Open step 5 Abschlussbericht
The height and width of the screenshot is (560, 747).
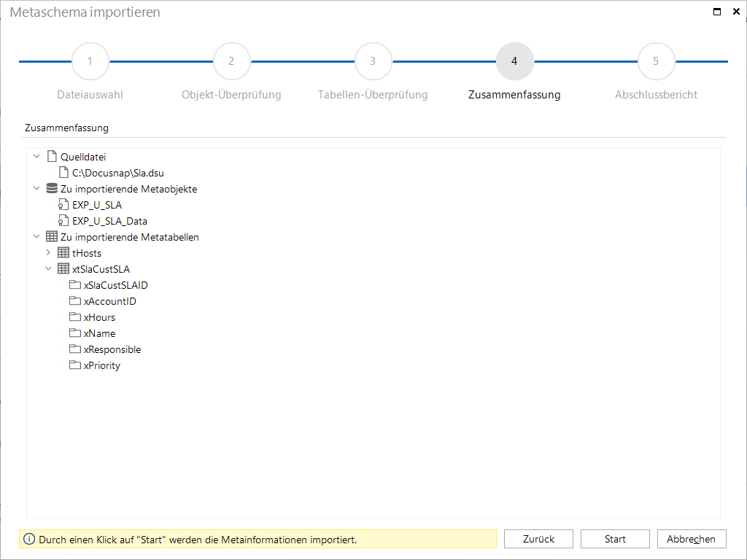point(656,61)
